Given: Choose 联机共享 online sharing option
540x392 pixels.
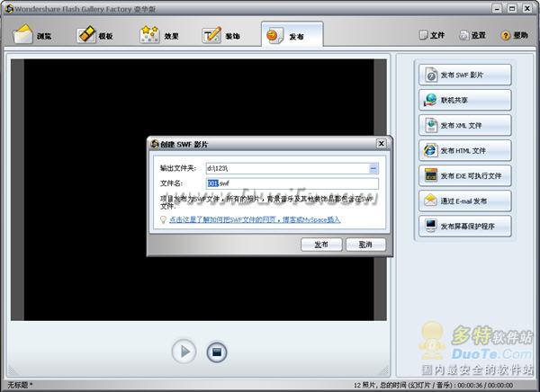Looking at the screenshot, I should (465, 100).
